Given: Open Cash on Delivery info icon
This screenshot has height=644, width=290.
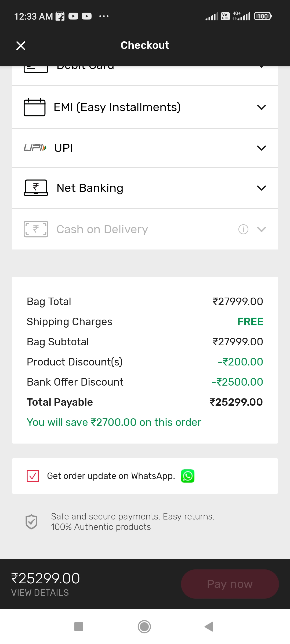Looking at the screenshot, I should [243, 229].
